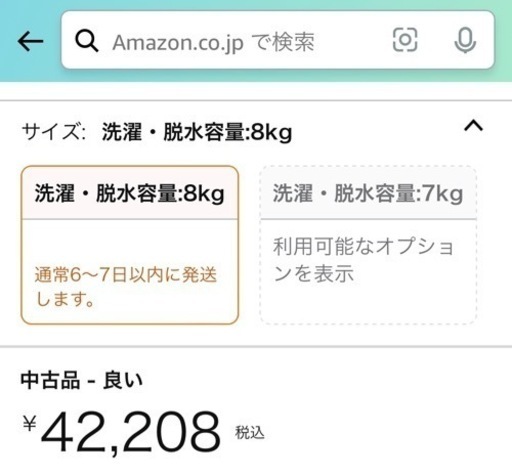Start voice search with microphone icon
Screen dimensions: 512x476
pyautogui.click(x=465, y=40)
